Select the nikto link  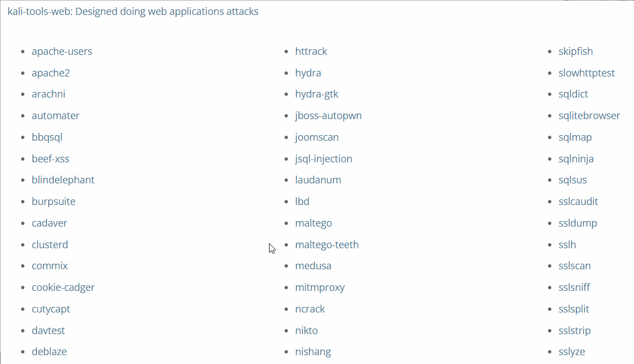click(x=307, y=330)
